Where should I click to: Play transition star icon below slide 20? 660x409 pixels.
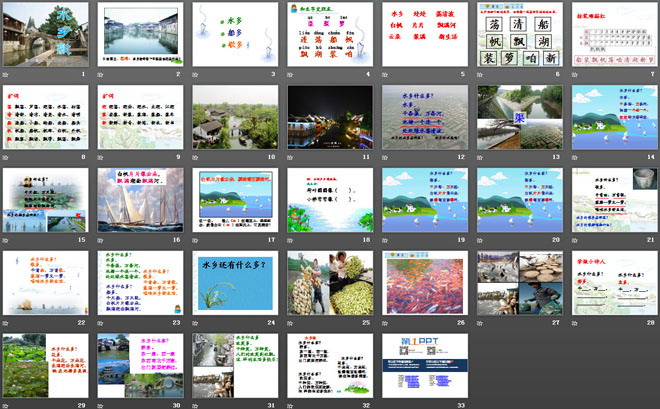(x=480, y=241)
